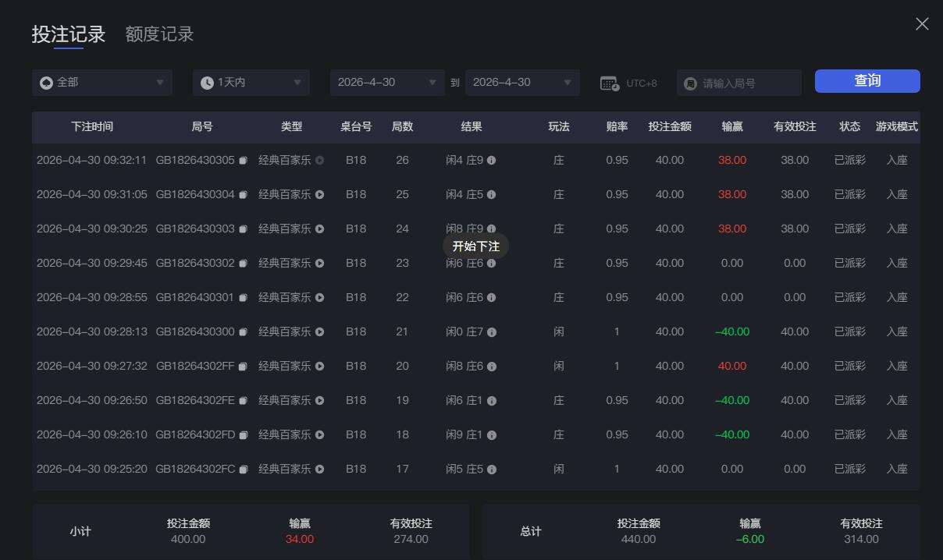Show result details for 闲8 庄6
Viewport: 943px width, 560px height.
(492, 367)
